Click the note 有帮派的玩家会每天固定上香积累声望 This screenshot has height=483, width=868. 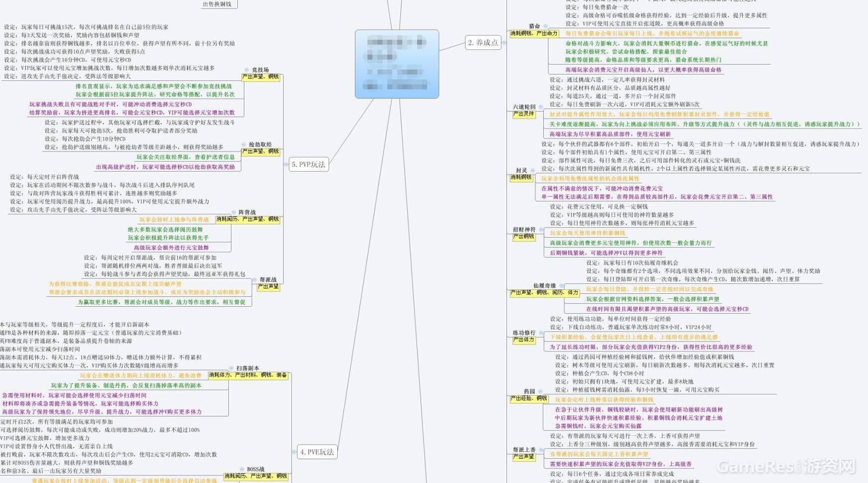tap(599, 454)
